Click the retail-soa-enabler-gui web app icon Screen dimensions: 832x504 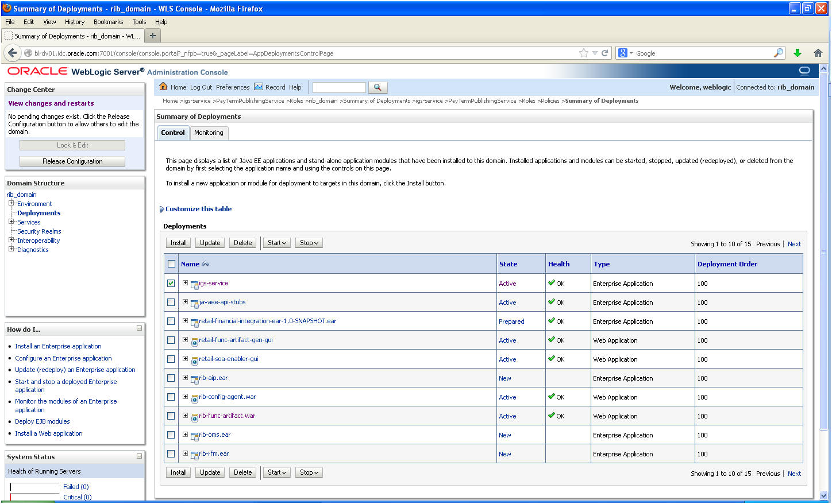coord(194,360)
